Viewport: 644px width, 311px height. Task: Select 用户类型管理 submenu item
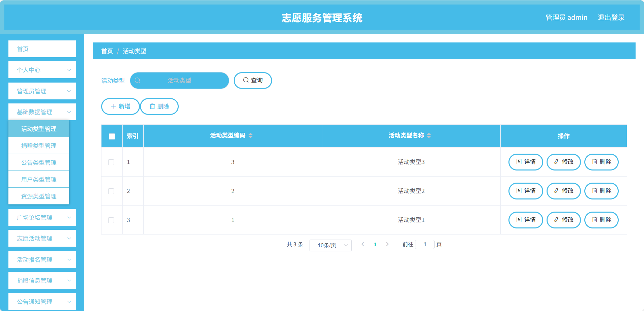click(39, 179)
